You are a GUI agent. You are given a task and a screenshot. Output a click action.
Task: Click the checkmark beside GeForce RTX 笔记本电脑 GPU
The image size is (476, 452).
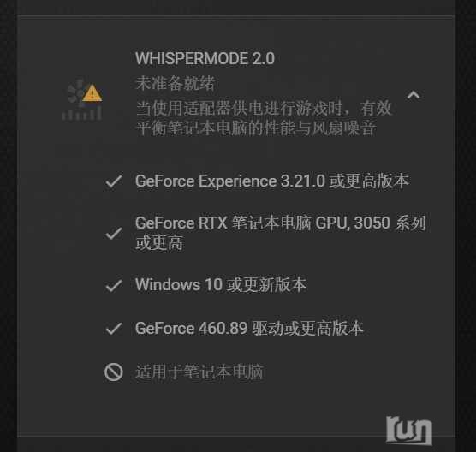(x=114, y=233)
